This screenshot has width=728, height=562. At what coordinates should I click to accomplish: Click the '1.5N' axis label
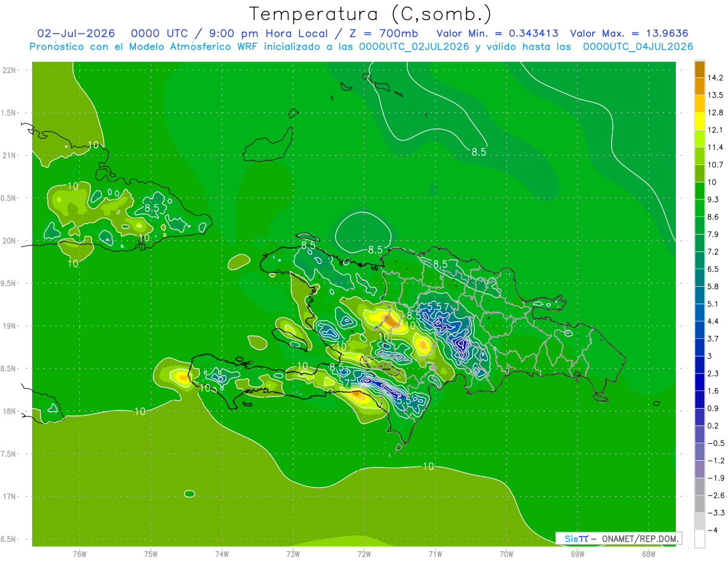click(x=9, y=113)
